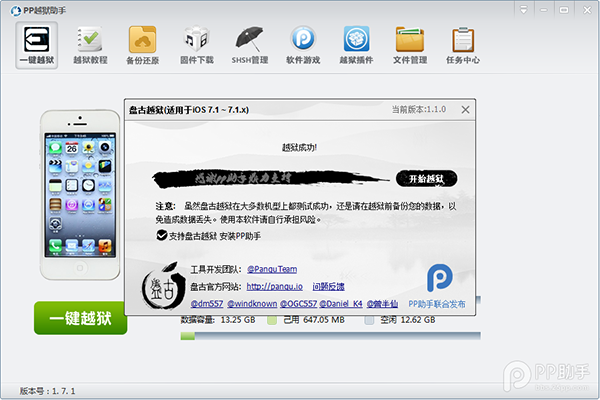
Task: Click the Pangu apple logo
Action: (x=163, y=286)
